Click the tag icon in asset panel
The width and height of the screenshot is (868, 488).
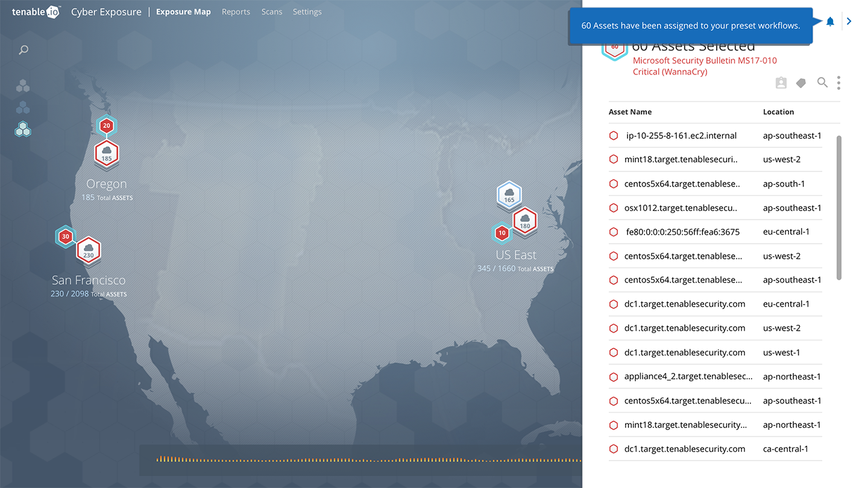(x=801, y=83)
